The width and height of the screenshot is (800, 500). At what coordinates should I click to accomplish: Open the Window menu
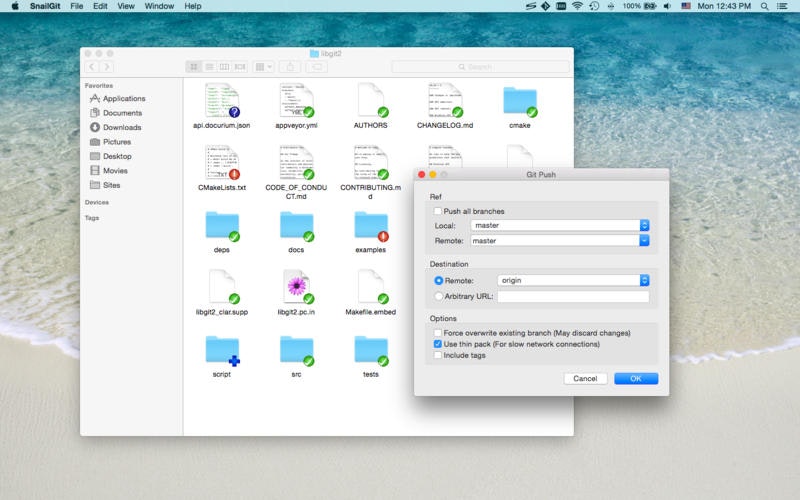pos(159,6)
